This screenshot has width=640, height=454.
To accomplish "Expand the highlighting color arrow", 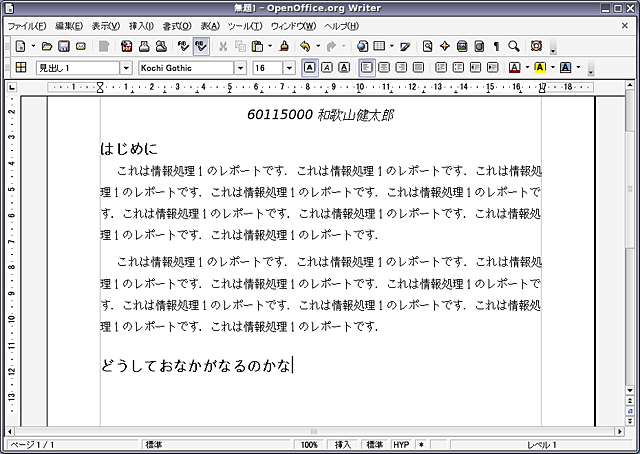I will (x=553, y=67).
